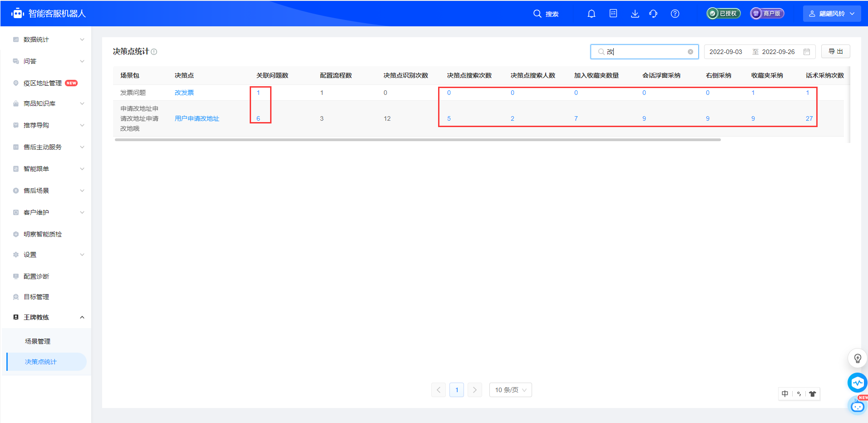Click recognition count 12 cell

click(x=387, y=118)
